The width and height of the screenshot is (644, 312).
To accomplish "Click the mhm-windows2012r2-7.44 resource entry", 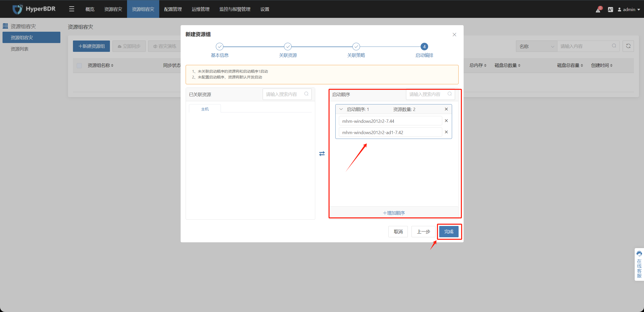I will point(390,121).
